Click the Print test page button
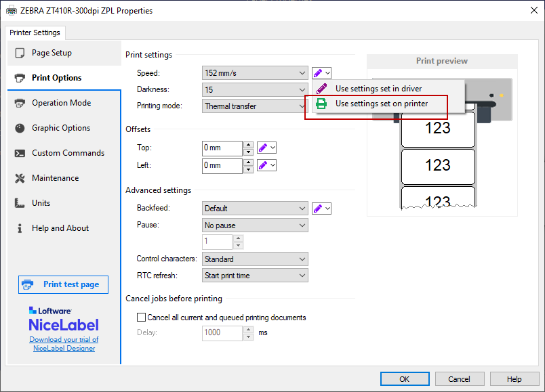545x392 pixels. (x=63, y=284)
